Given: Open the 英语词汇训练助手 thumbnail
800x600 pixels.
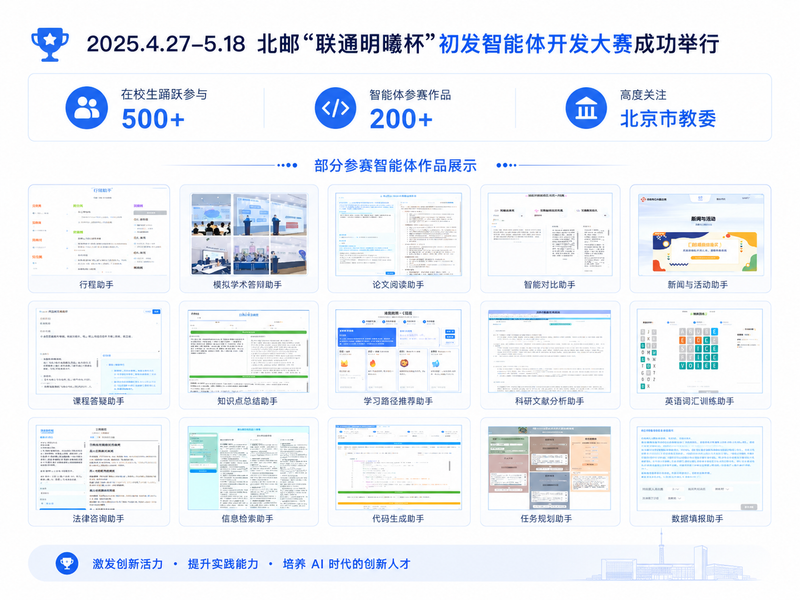Looking at the screenshot, I should coord(701,351).
